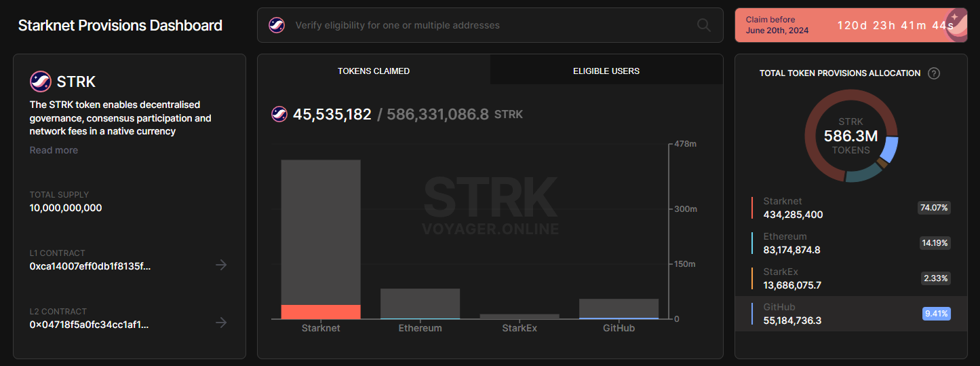Click the 586.3M tokens donut center
The width and height of the screenshot is (980, 366).
click(x=851, y=136)
